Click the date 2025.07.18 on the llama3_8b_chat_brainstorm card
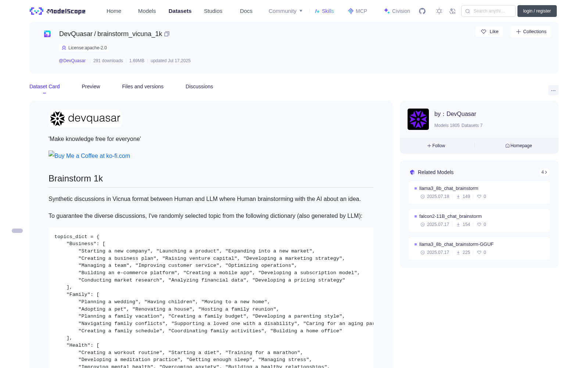Viewport: 588px width, 368px height. pos(438,197)
